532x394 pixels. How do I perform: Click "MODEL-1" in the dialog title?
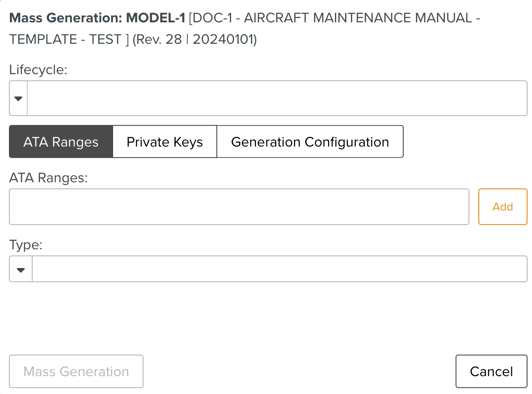coord(155,18)
